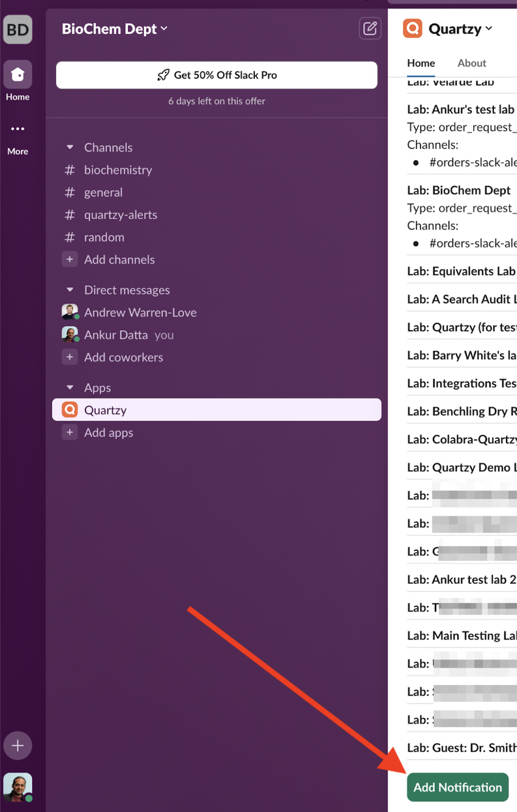Screen dimensions: 517x812
Task: Switch to the About tab
Action: click(472, 63)
